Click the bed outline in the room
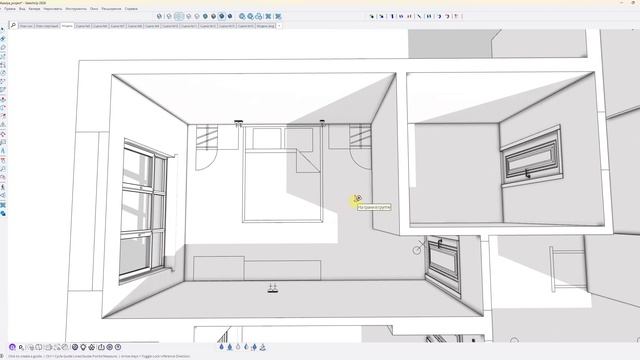 (282, 174)
